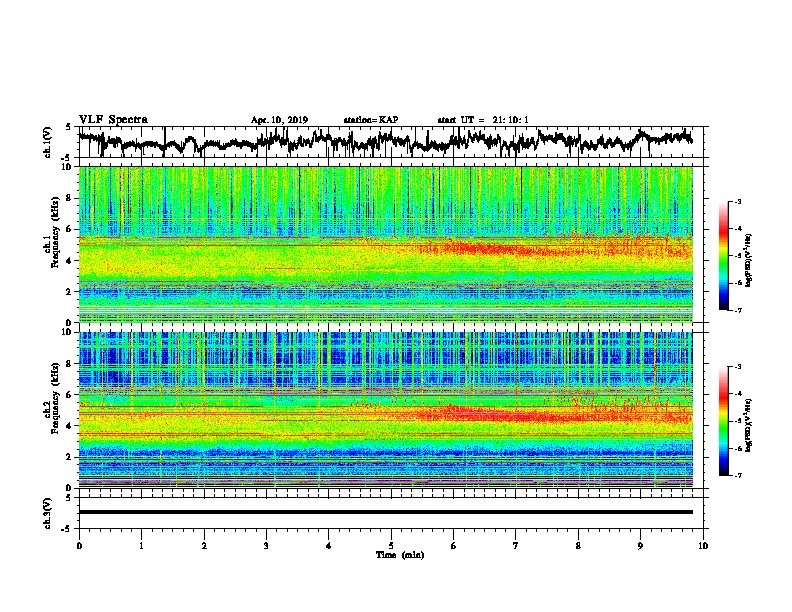Click the "6" frequency tick of ch.2 spectrogram
The image size is (792, 612).
tap(70, 395)
